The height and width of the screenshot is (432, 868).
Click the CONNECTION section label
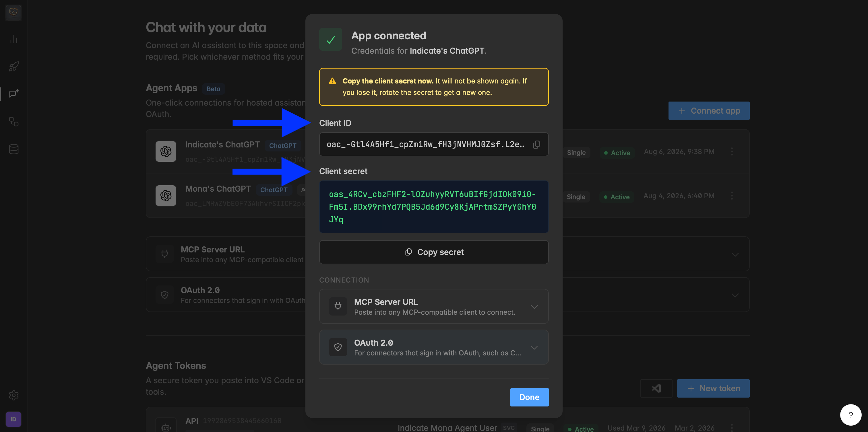(344, 280)
